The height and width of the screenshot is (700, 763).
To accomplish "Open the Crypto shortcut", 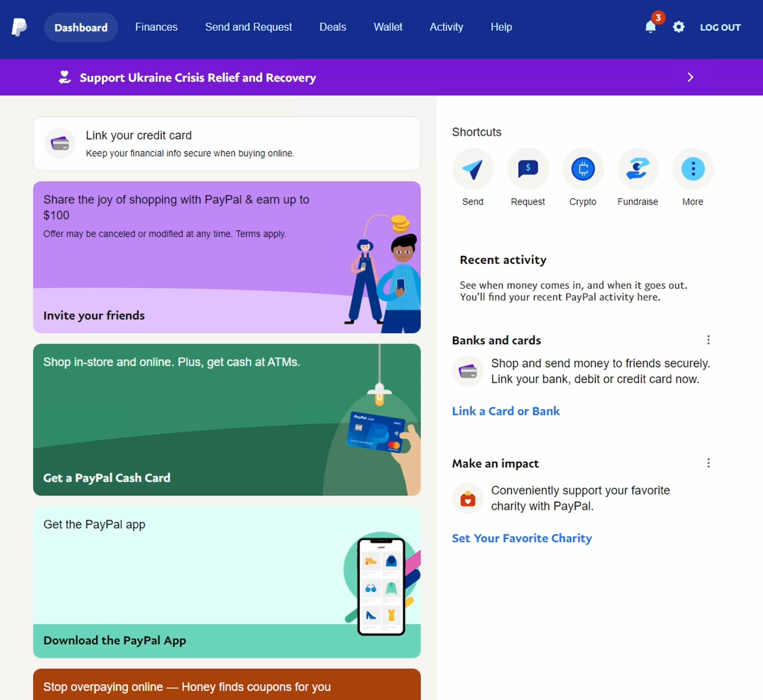I will click(x=582, y=169).
